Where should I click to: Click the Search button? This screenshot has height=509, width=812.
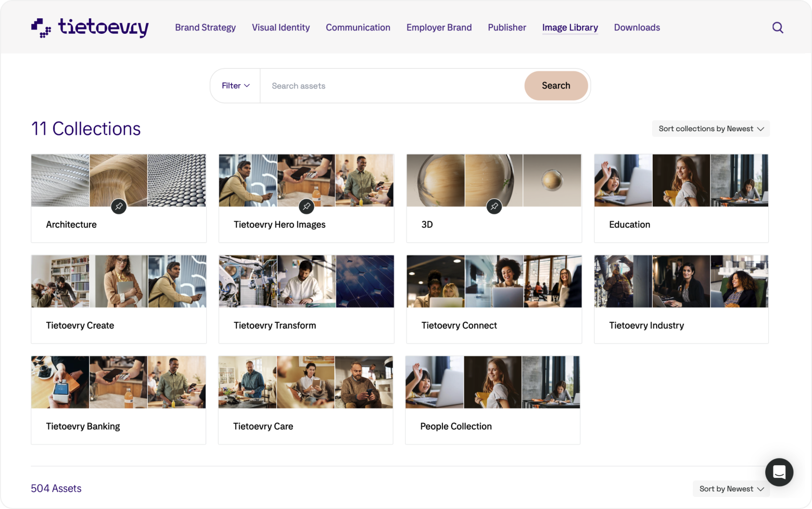(556, 86)
